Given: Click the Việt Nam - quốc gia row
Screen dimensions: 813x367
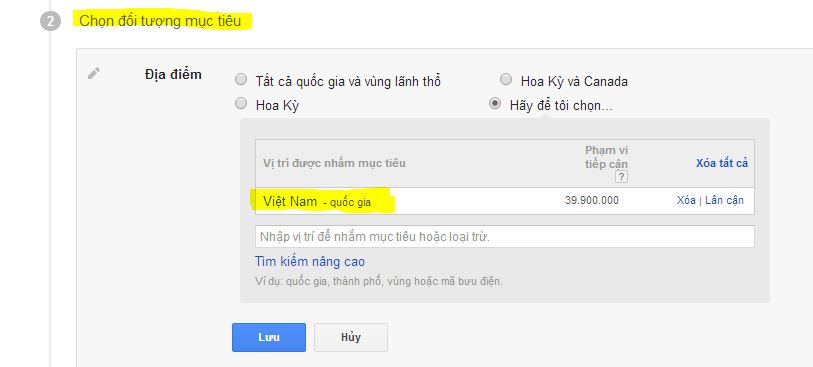Looking at the screenshot, I should pyautogui.click(x=504, y=201).
